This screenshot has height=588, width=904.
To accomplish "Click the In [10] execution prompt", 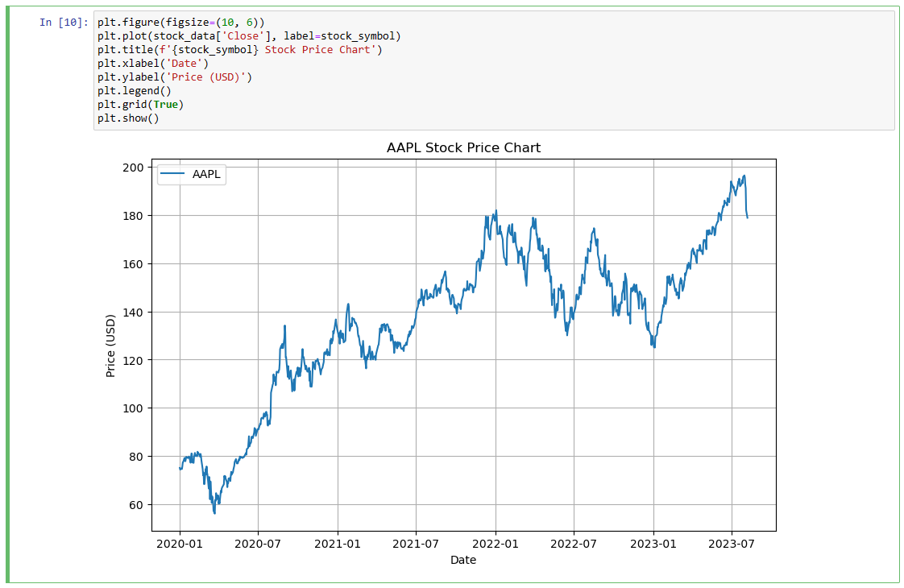I will [x=64, y=22].
